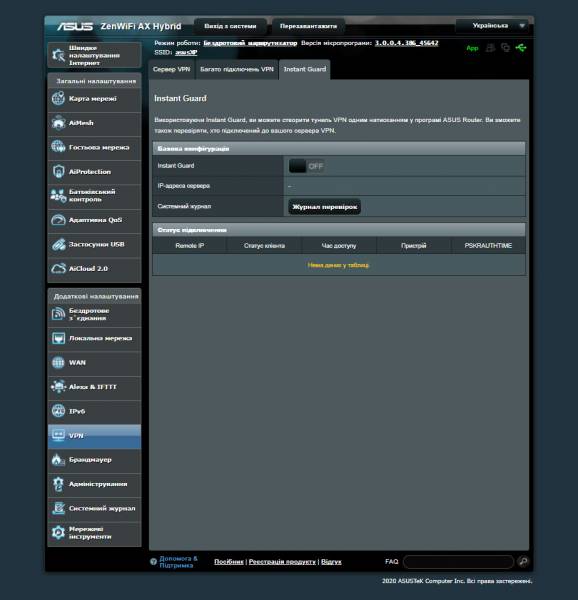Click the Журнал перевірок button

pos(324,207)
